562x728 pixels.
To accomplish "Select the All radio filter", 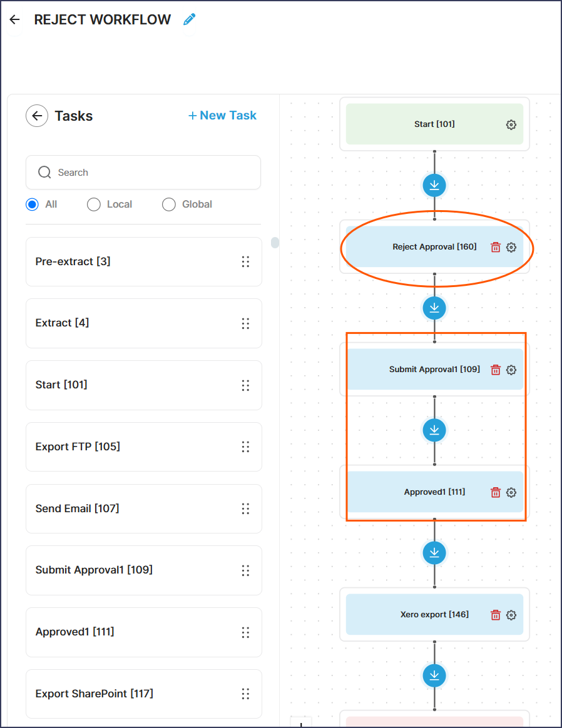I will point(32,205).
